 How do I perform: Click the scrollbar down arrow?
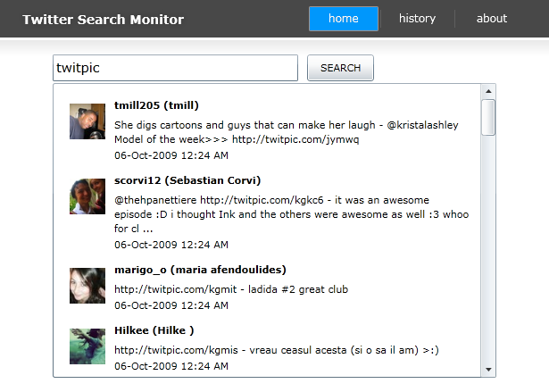tap(488, 369)
